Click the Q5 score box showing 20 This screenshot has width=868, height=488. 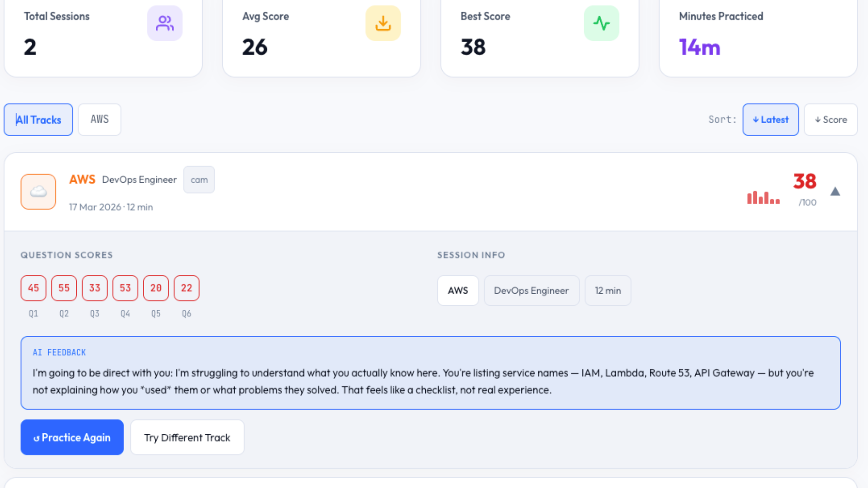[x=156, y=288]
